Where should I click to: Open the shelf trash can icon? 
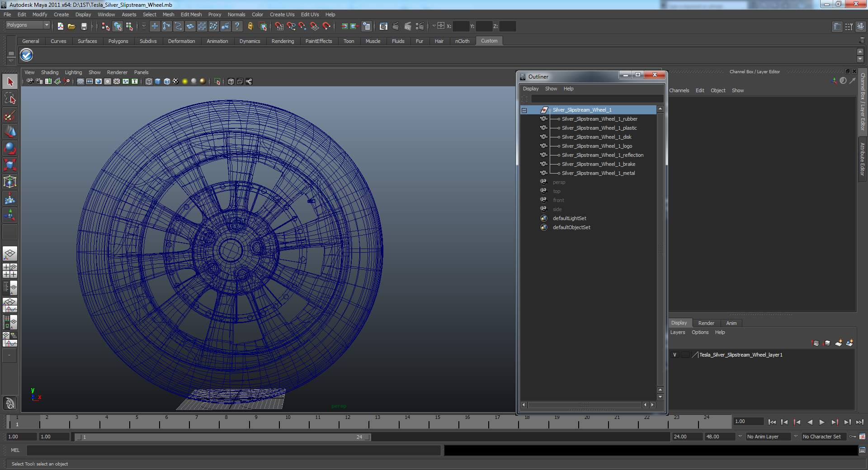click(x=862, y=41)
